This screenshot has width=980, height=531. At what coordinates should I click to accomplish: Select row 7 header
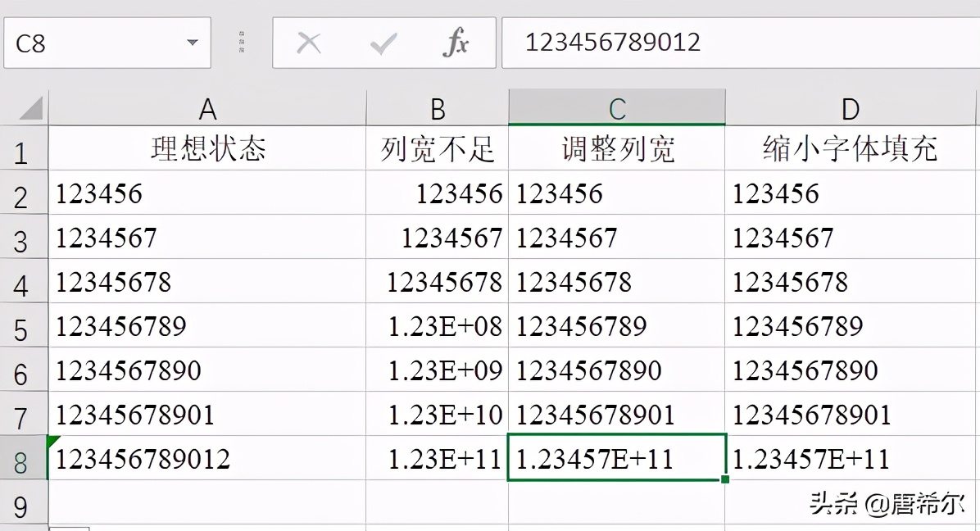tap(24, 414)
